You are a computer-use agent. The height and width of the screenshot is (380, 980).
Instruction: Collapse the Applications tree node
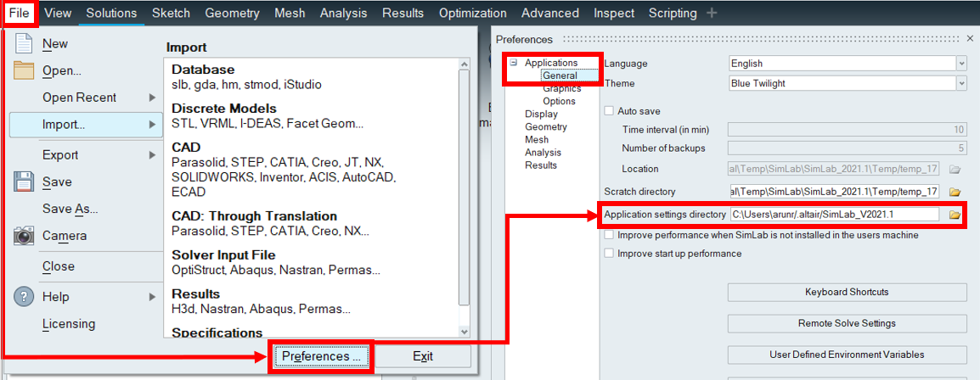coord(514,63)
